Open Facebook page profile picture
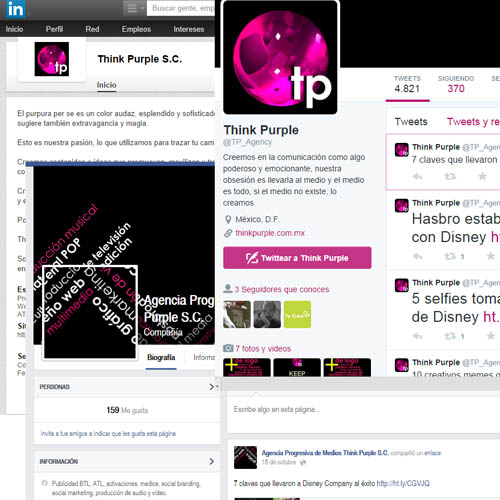 click(x=90, y=313)
